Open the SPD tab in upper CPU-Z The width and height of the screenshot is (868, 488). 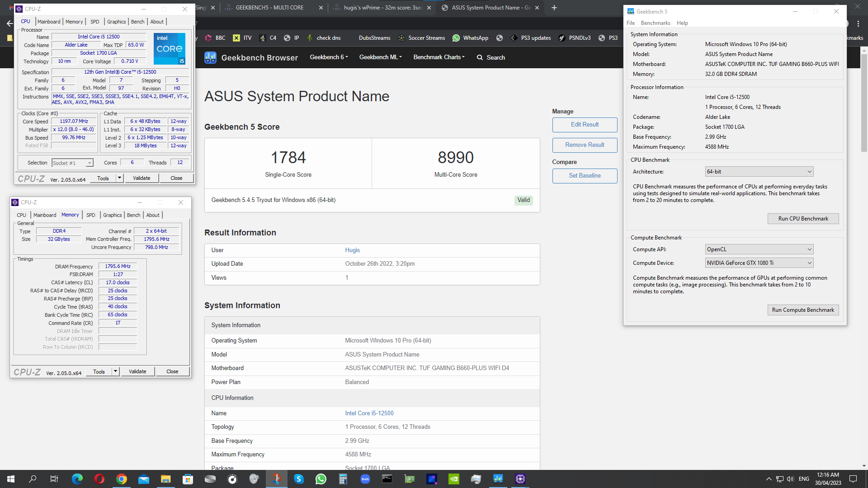(x=94, y=22)
